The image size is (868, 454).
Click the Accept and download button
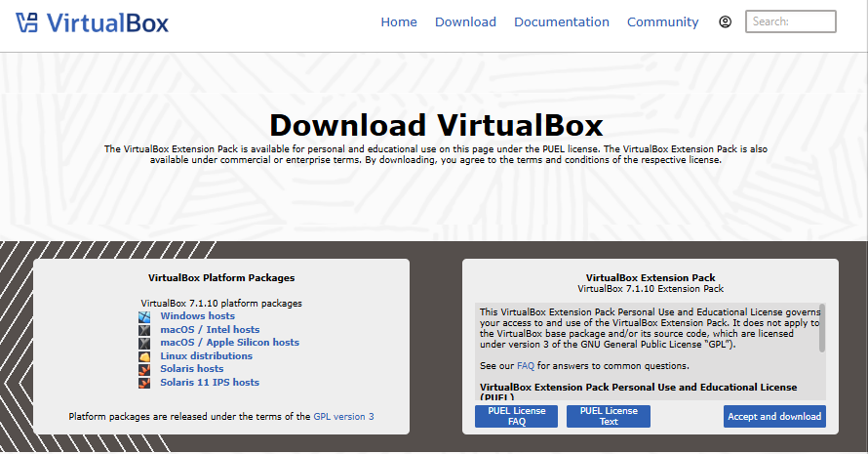[x=774, y=416]
